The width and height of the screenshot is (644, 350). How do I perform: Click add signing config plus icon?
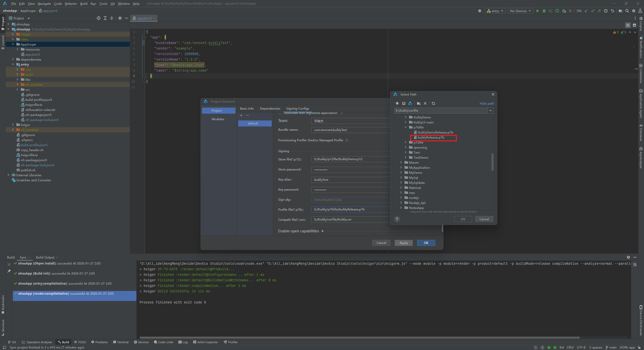pos(241,115)
